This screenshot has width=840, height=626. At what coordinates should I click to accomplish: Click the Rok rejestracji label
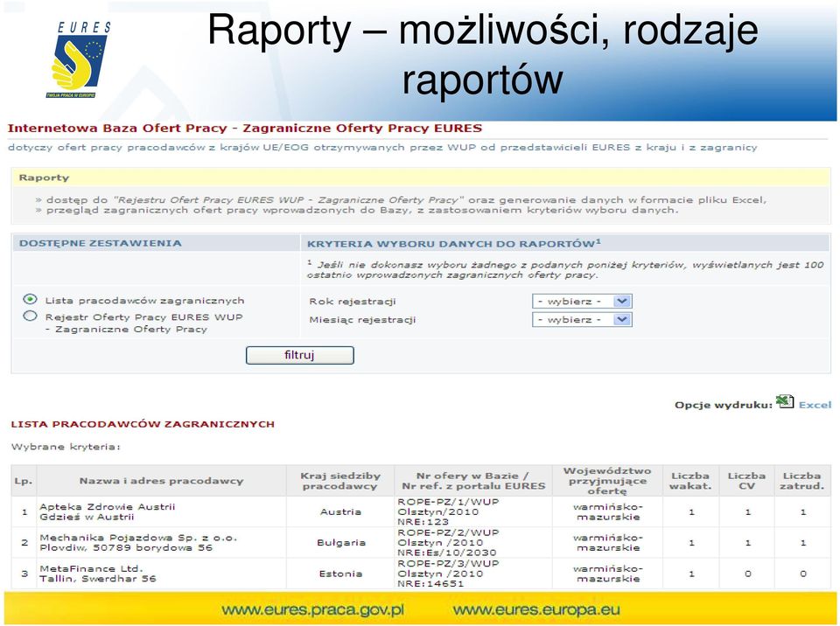(352, 302)
